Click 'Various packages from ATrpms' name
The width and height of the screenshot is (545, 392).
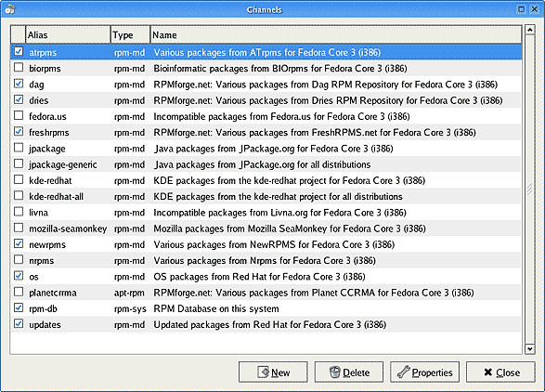click(267, 53)
